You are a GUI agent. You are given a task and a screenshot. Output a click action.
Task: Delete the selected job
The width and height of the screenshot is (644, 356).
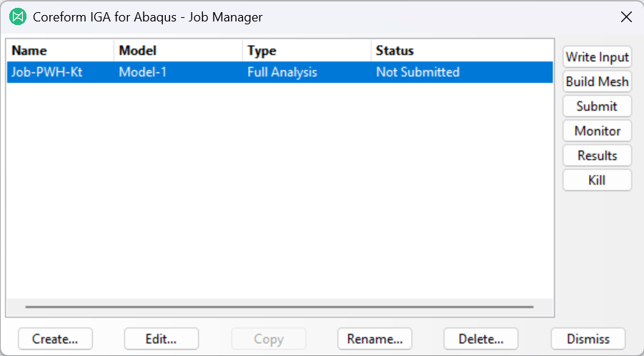coord(481,339)
